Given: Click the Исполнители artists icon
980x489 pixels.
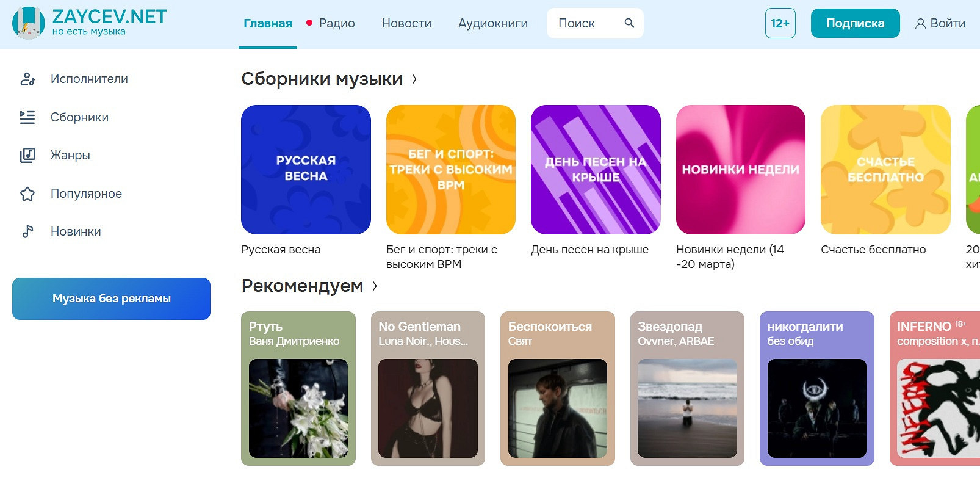Looking at the screenshot, I should click(x=27, y=79).
